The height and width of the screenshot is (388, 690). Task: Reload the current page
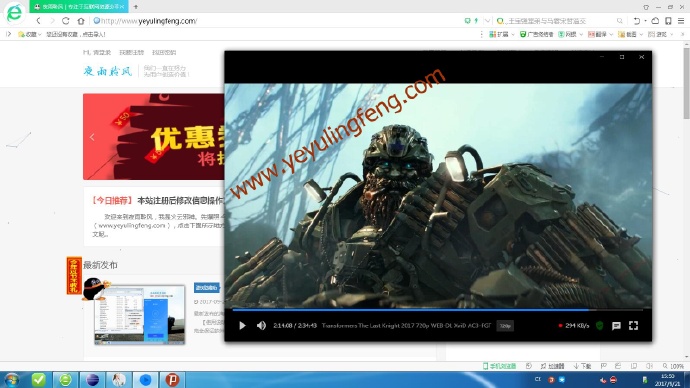click(66, 21)
